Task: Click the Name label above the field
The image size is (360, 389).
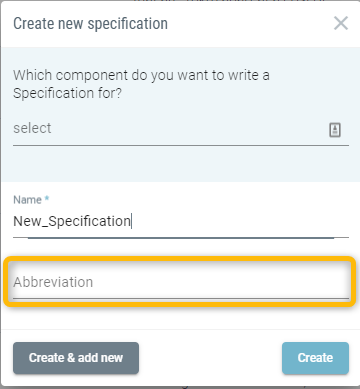Action: 27,200
